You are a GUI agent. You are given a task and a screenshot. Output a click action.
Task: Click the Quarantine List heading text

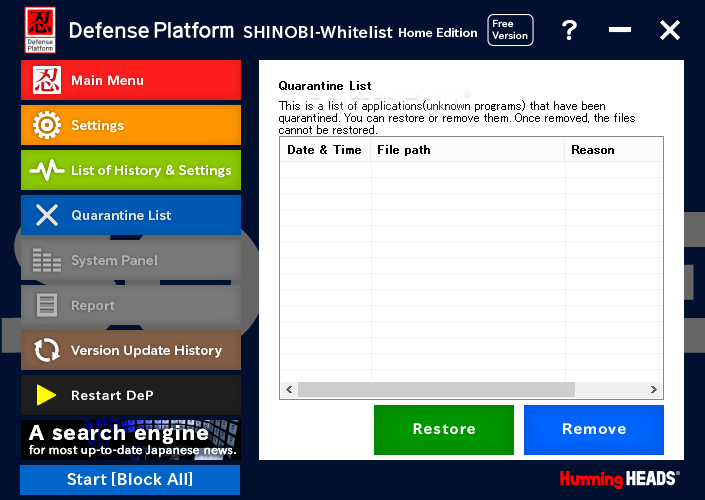pos(325,85)
